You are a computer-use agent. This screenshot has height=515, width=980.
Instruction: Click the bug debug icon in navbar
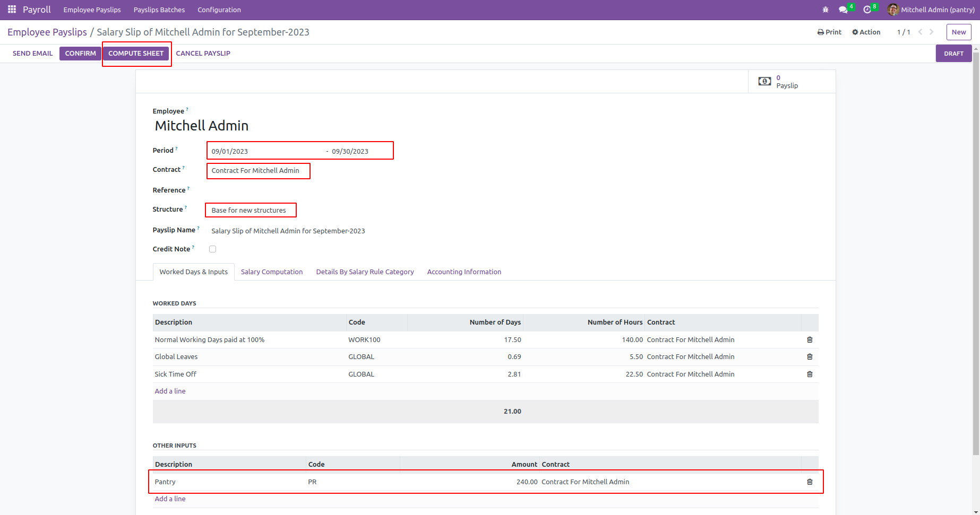point(825,10)
